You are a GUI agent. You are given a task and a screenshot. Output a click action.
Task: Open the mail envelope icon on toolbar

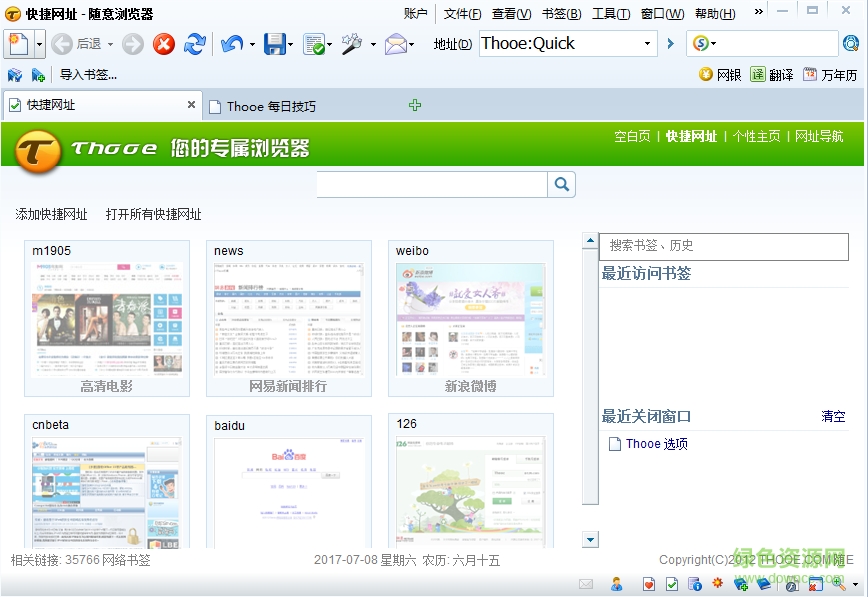click(395, 44)
